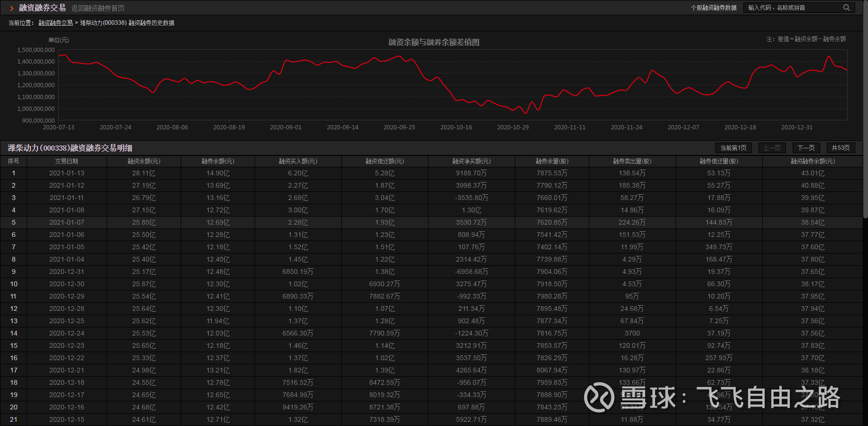Click chart title 融资余额与融券余额差值图
The image size is (868, 426).
[x=434, y=42]
